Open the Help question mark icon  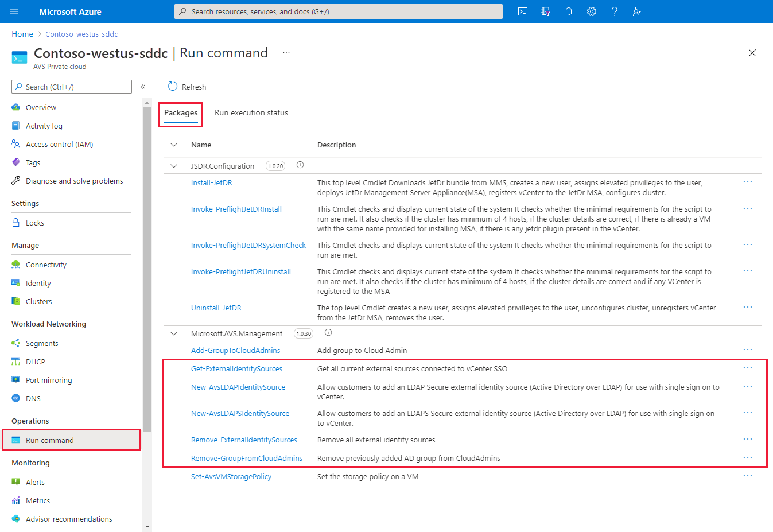click(x=615, y=11)
